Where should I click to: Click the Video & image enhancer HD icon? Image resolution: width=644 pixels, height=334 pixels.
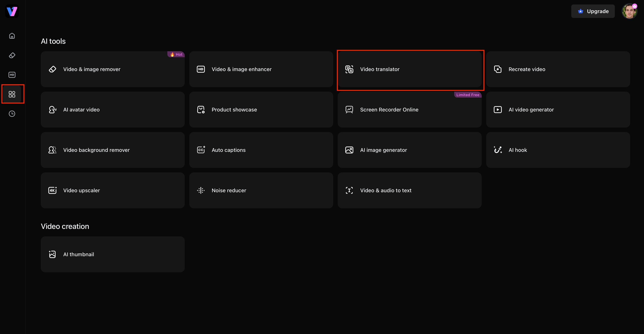(201, 69)
